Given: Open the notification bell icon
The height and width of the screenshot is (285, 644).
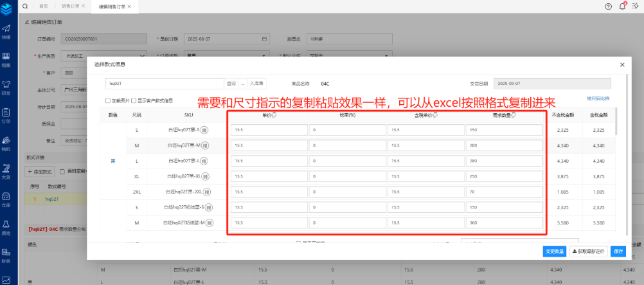Looking at the screenshot, I should [x=622, y=6].
